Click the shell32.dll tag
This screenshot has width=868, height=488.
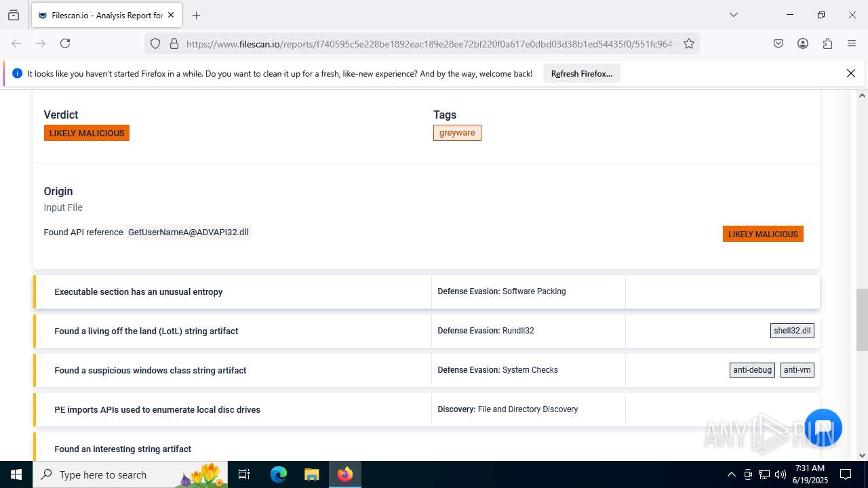[792, 331]
